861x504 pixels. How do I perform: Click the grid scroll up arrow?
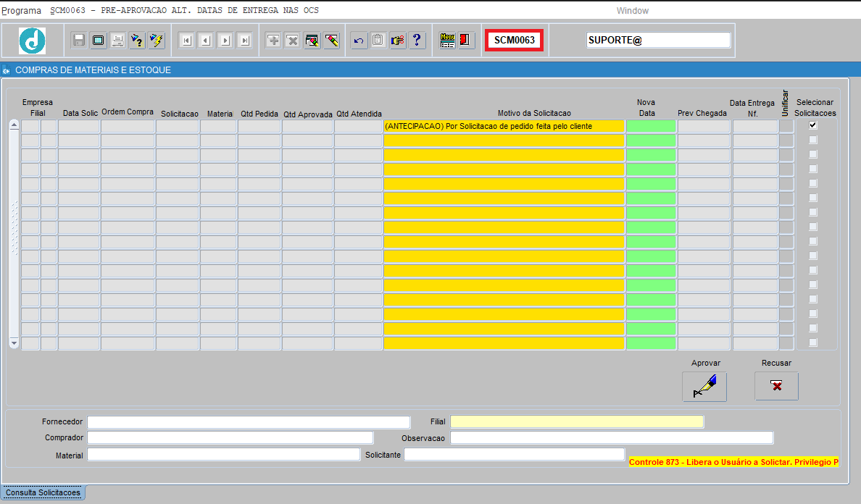coord(14,125)
